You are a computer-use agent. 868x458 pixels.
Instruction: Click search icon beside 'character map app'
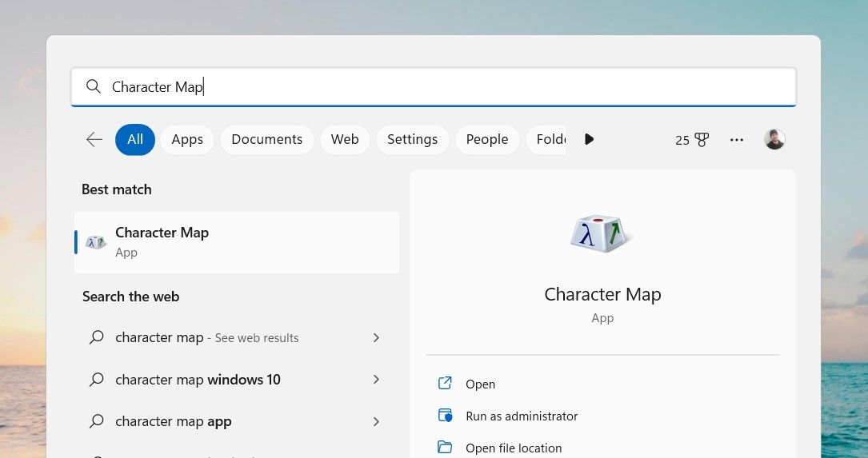point(96,421)
